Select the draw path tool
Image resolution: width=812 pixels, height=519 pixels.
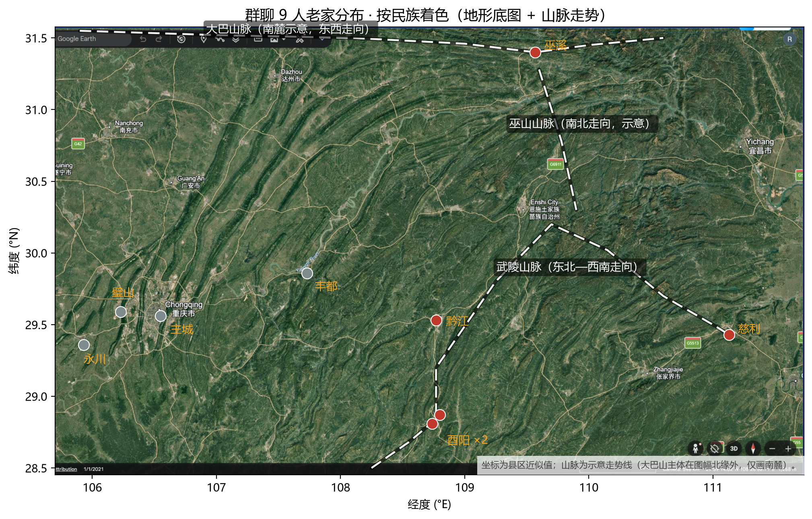pyautogui.click(x=220, y=39)
